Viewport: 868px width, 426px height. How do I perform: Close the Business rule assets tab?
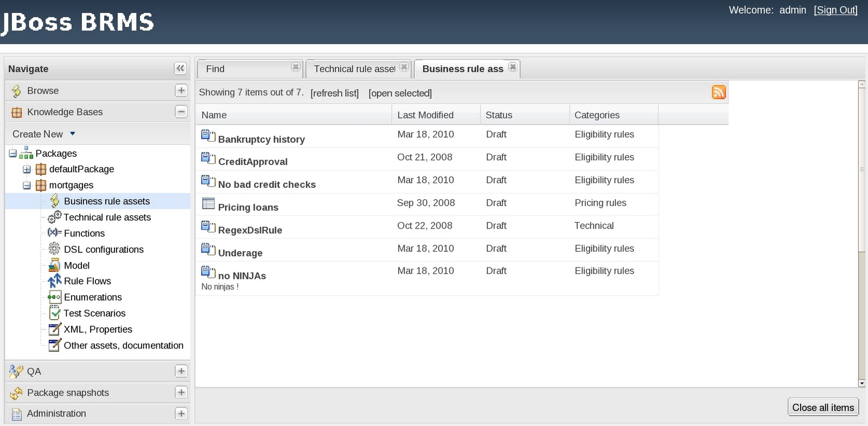click(512, 67)
